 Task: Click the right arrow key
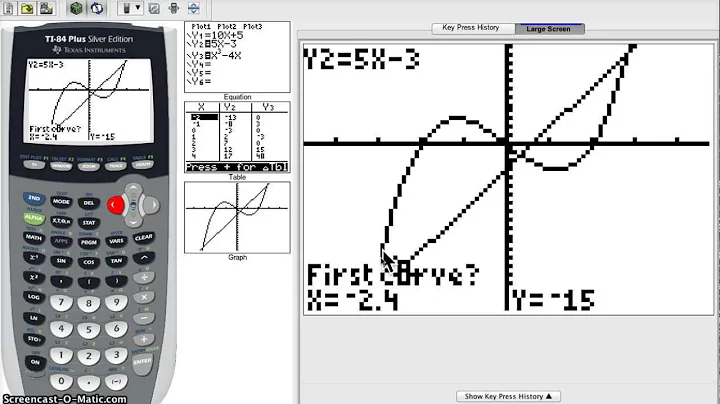[x=152, y=205]
